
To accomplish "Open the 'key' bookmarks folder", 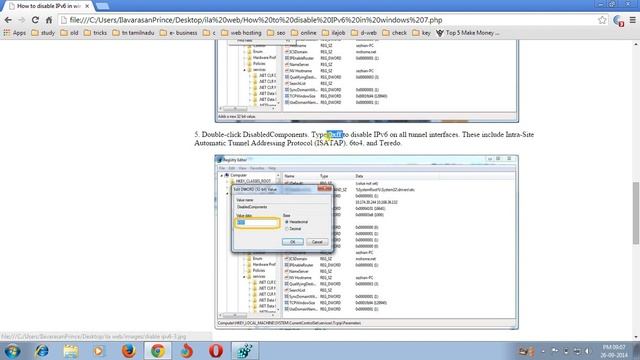I will coord(421,33).
